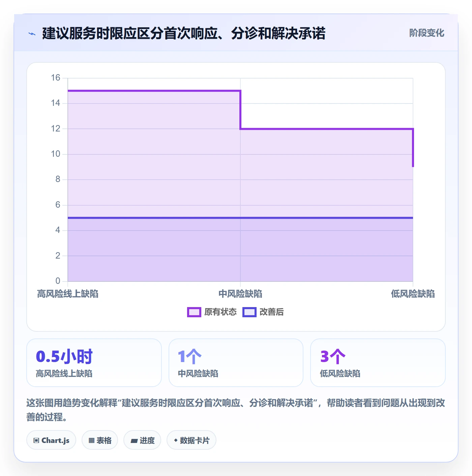The image size is (472, 476).
Task: Click the x-axis label 中风险缺陷
Action: coord(240,294)
